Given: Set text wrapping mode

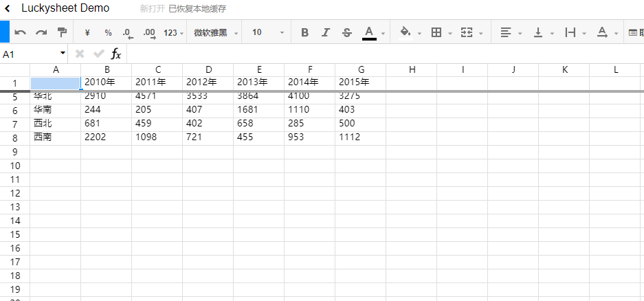Looking at the screenshot, I should pos(570,33).
